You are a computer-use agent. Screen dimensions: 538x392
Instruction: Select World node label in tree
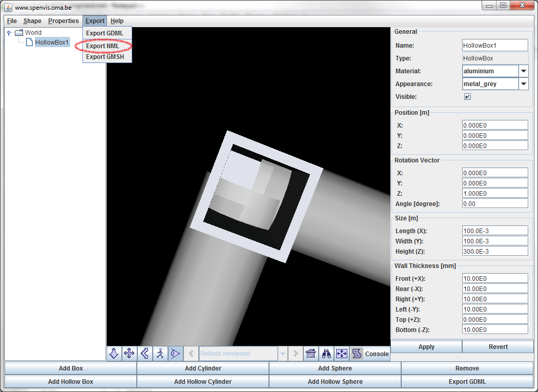click(x=33, y=33)
